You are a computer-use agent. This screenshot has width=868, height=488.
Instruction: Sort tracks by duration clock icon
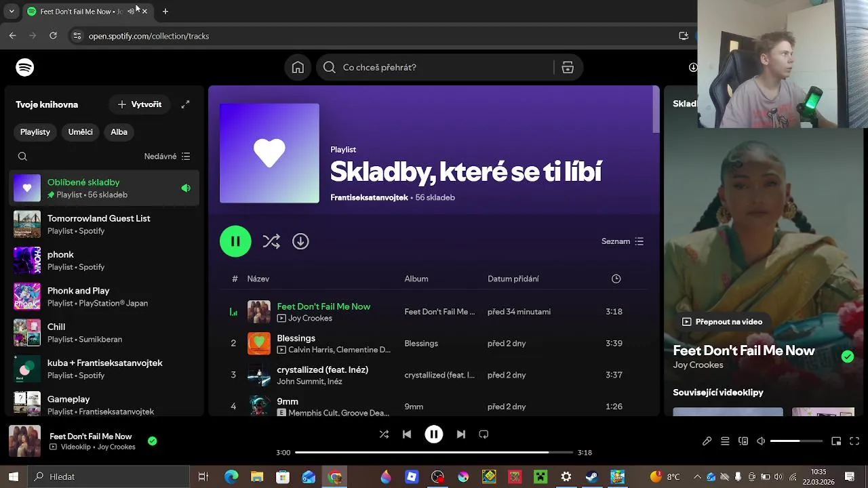click(x=616, y=279)
